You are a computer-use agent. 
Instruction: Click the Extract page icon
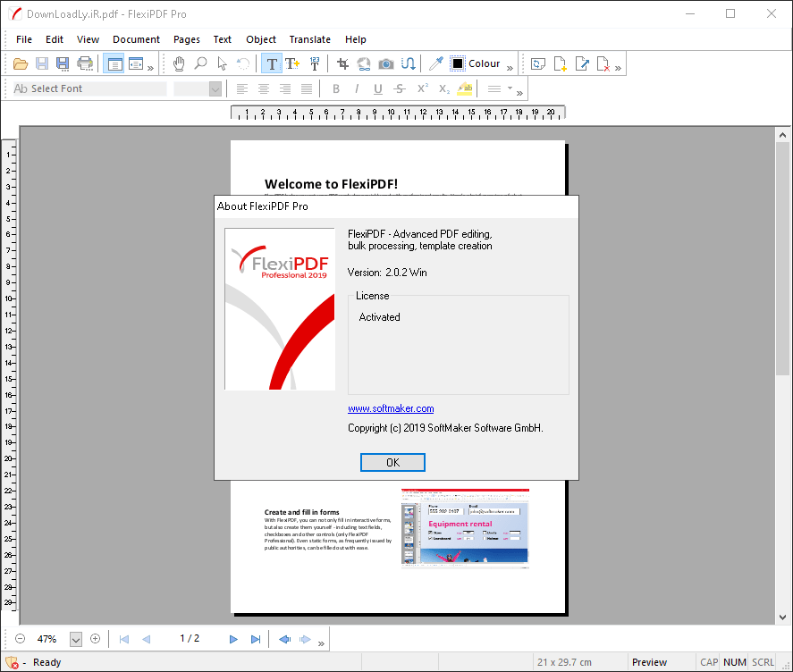pyautogui.click(x=582, y=63)
